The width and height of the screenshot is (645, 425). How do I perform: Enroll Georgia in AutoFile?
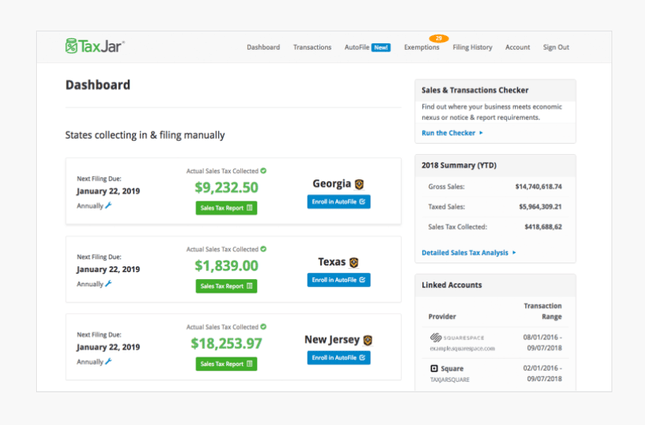tap(339, 202)
